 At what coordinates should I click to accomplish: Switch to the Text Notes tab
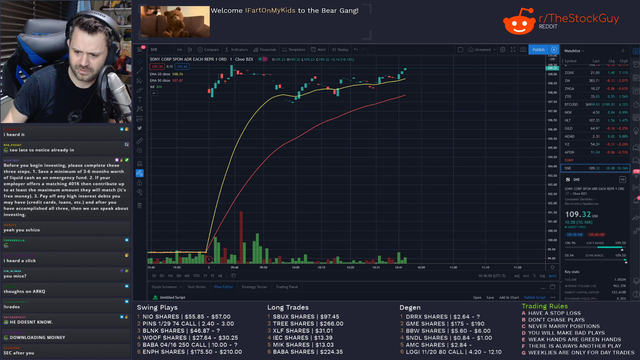coord(197,287)
